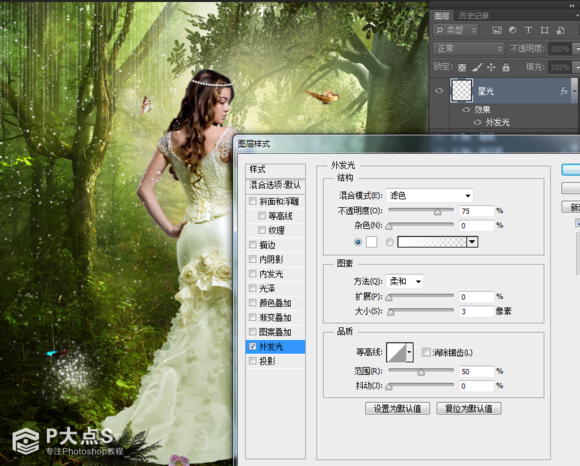Click the 不透明度 slider handle
The image size is (580, 466).
438,212
